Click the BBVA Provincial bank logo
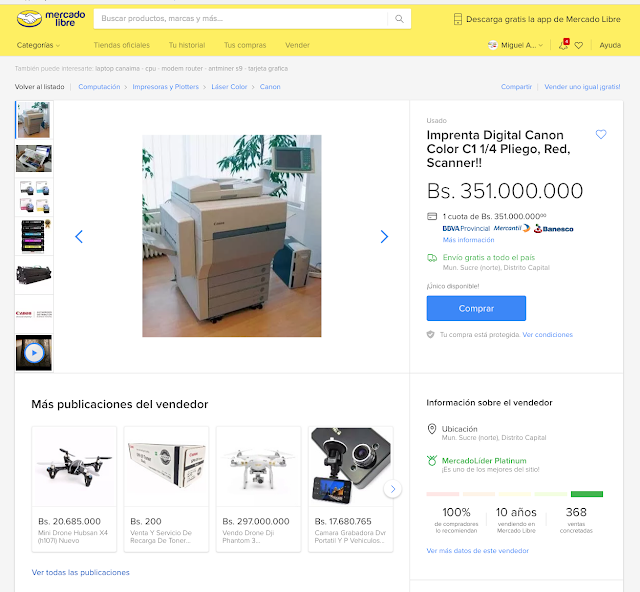Image resolution: width=640 pixels, height=592 pixels. click(466, 229)
